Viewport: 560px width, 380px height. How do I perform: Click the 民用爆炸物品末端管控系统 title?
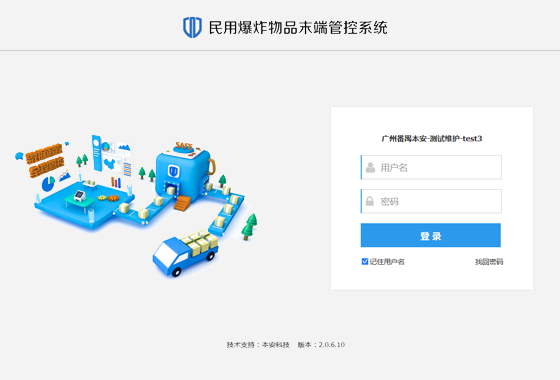click(x=298, y=28)
